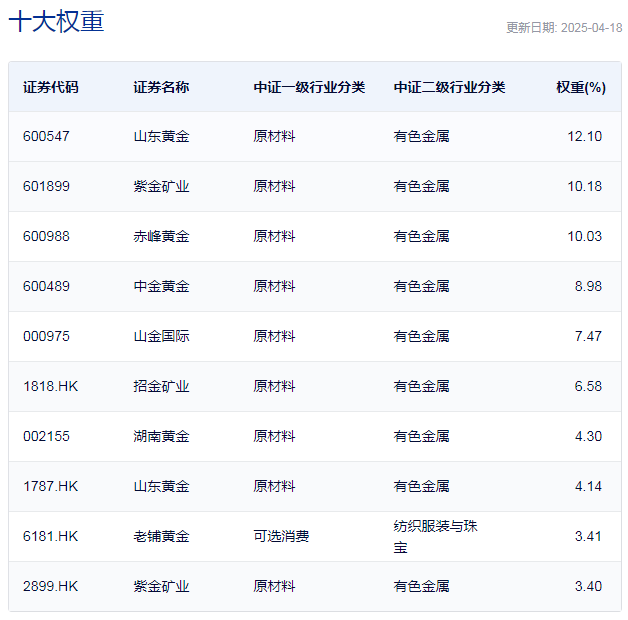This screenshot has width=628, height=620.
Task: Click the 证券名称 column header
Action: click(160, 87)
